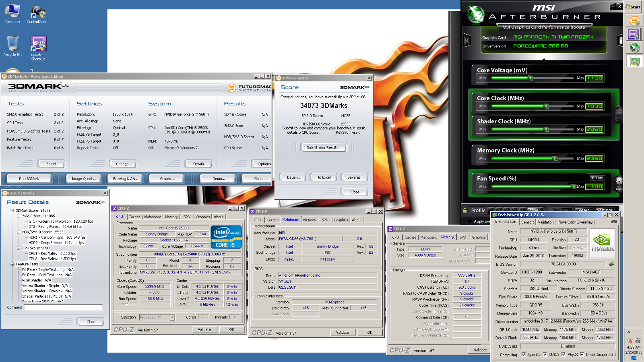Collapse the Feature Tests tree node
The image size is (644, 362).
point(12,264)
